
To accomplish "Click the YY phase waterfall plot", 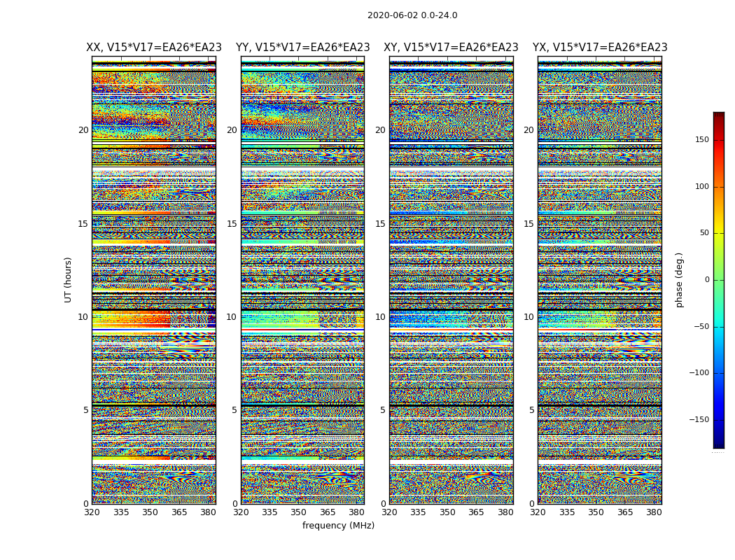I will click(x=303, y=280).
